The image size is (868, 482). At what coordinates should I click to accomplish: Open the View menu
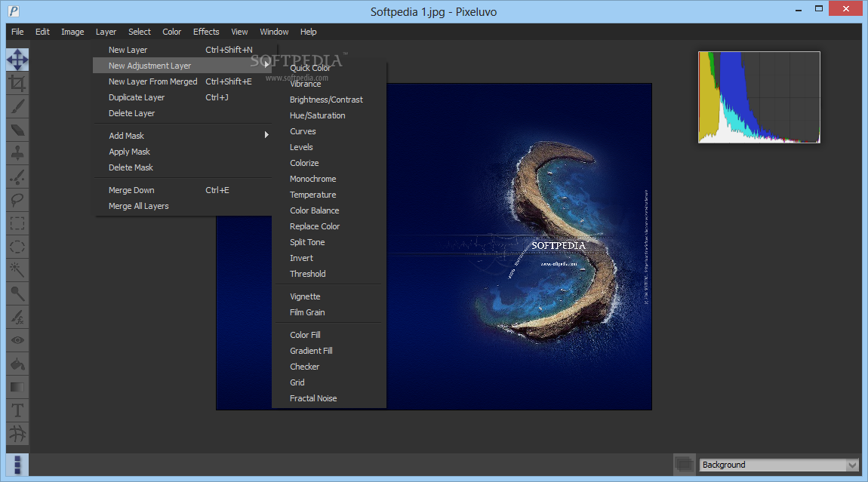239,32
